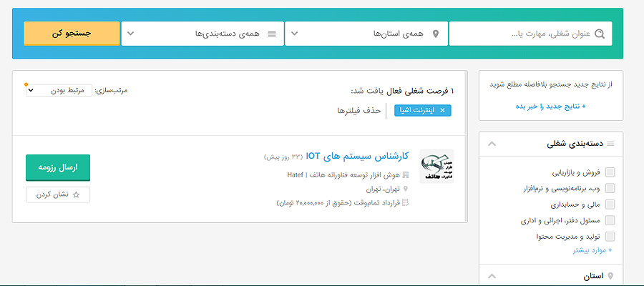Click the contract icon beside قرارداد تمام‌وقت
The height and width of the screenshot is (286, 644).
click(x=406, y=202)
